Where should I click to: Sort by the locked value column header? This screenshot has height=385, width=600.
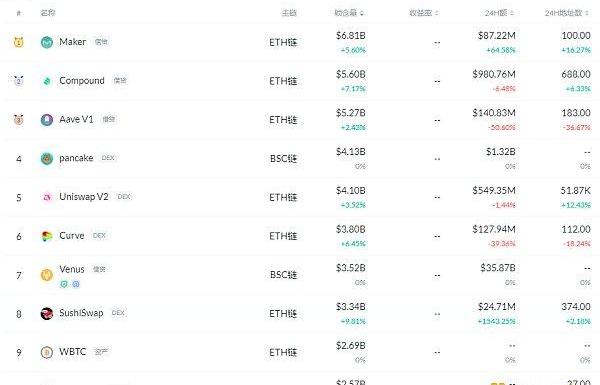(349, 13)
